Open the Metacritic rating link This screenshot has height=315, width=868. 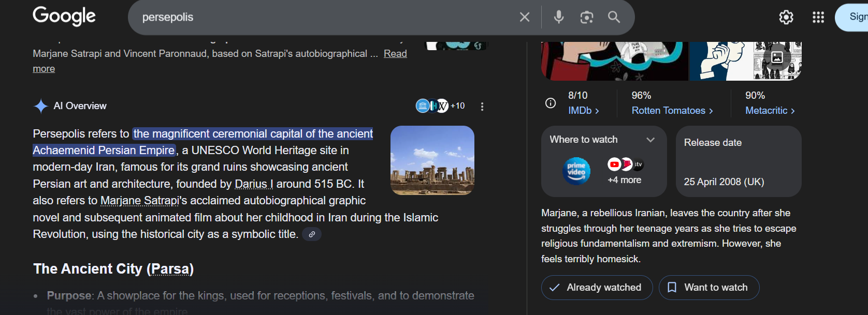770,111
